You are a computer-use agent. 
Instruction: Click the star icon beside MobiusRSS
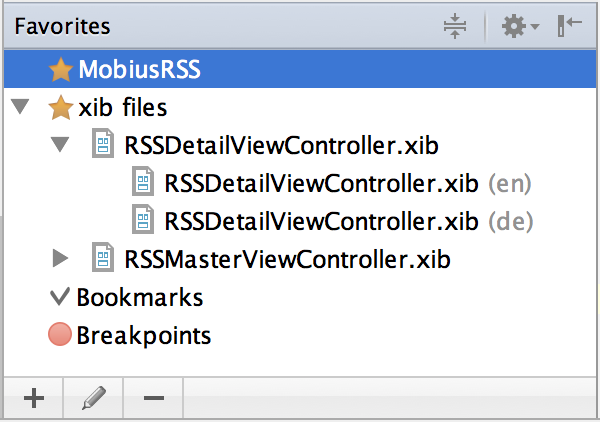(61, 71)
